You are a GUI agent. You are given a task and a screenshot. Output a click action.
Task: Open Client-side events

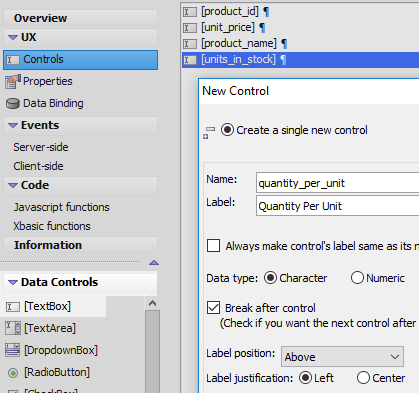pos(38,166)
